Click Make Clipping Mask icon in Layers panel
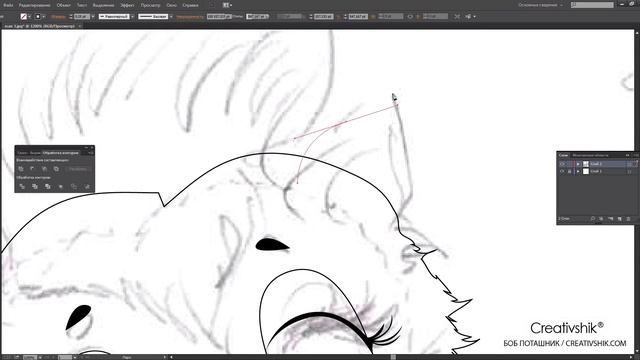The image size is (640, 360). [601, 219]
